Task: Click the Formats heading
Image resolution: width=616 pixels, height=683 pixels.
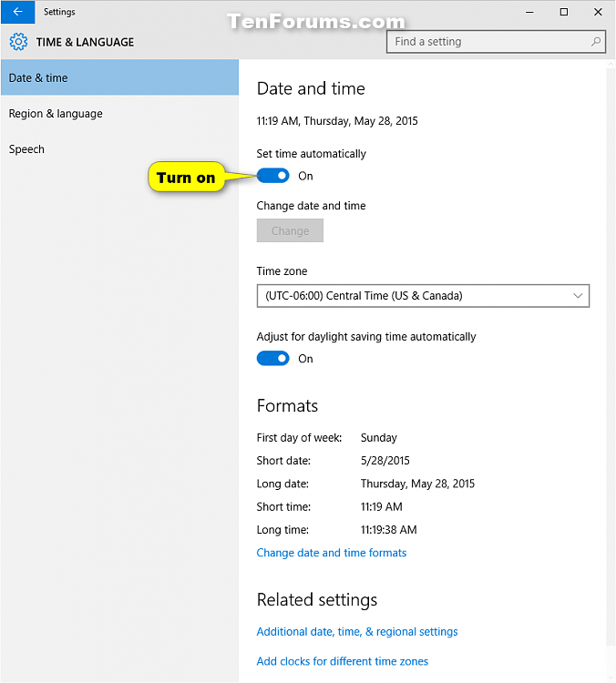Action: pos(287,405)
